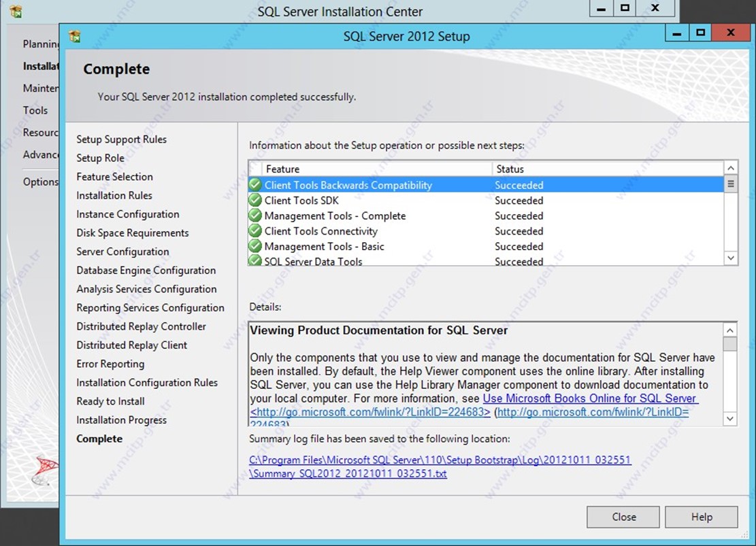This screenshot has width=756, height=546.
Task: Close the setup wizard with Close button
Action: (x=623, y=517)
